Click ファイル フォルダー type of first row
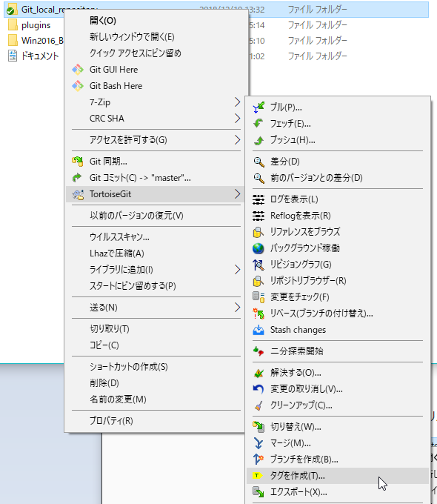The height and width of the screenshot is (504, 437). 317,10
